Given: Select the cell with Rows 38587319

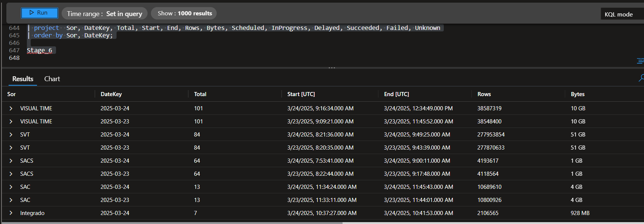Looking at the screenshot, I should pyautogui.click(x=489, y=108).
